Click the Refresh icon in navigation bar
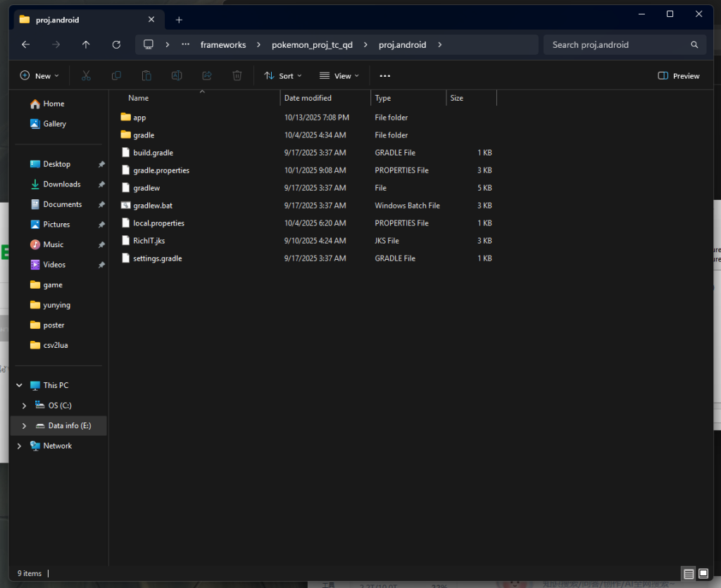Screen dimensions: 721x588 [x=116, y=44]
